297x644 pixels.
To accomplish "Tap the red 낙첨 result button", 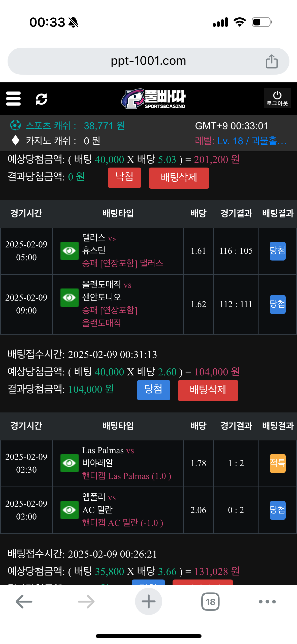I will pyautogui.click(x=124, y=178).
